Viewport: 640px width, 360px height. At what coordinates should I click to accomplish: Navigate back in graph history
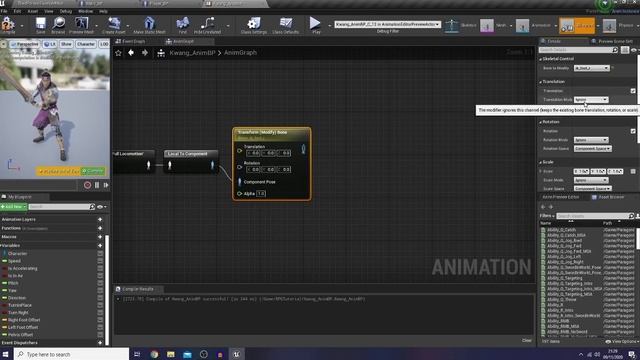(x=131, y=53)
